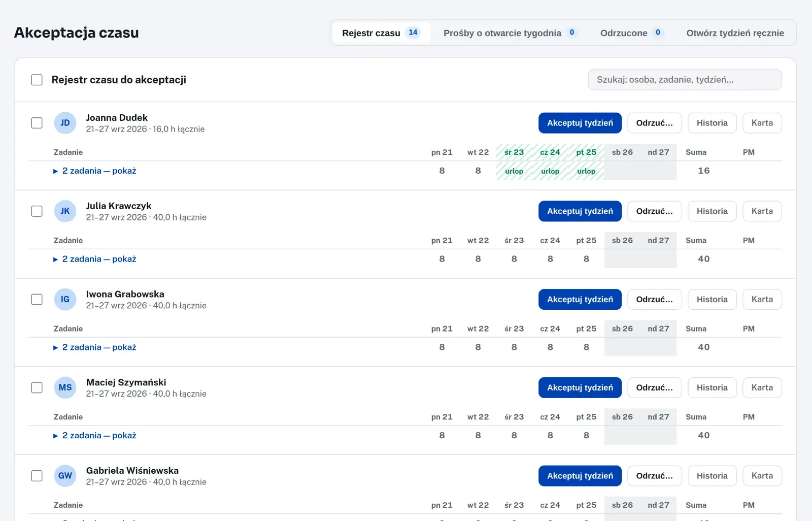Screen dimensions: 812x521
Task: Click Akceptuj tydzień for Maciej Szymański
Action: 580,387
